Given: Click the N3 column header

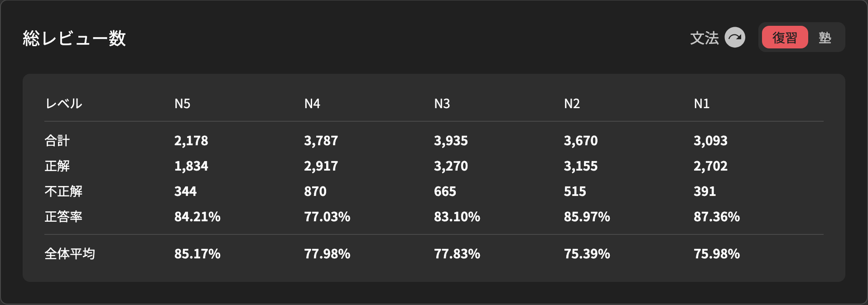Looking at the screenshot, I should pyautogui.click(x=442, y=104).
